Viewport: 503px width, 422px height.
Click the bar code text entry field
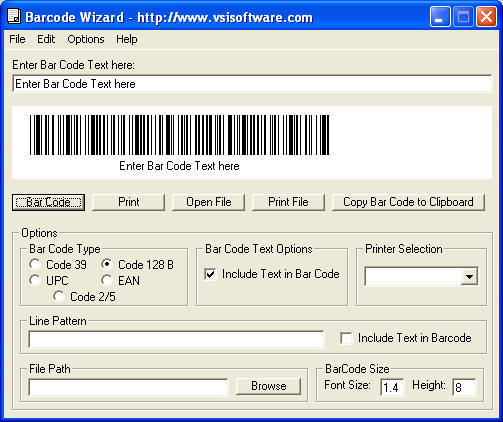(x=252, y=84)
